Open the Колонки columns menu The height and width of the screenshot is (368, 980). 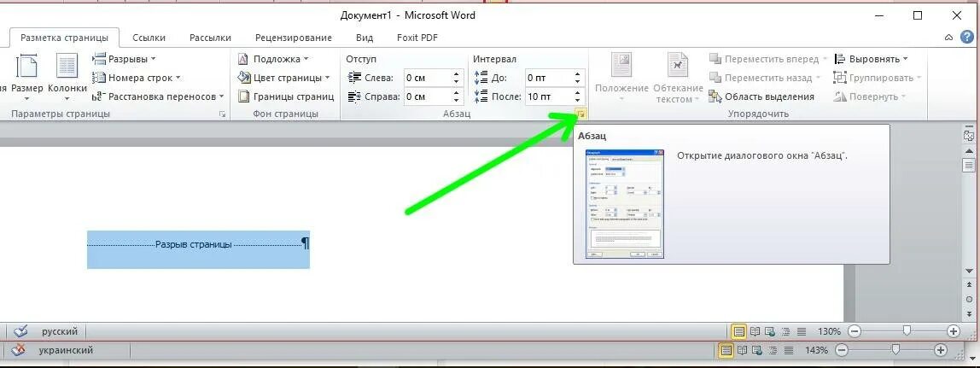67,76
